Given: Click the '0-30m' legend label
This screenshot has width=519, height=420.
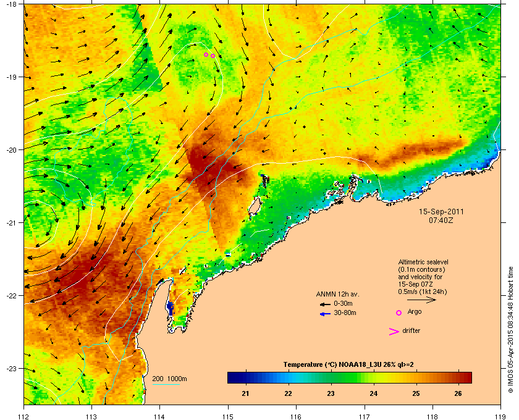Looking at the screenshot, I should [343, 303].
